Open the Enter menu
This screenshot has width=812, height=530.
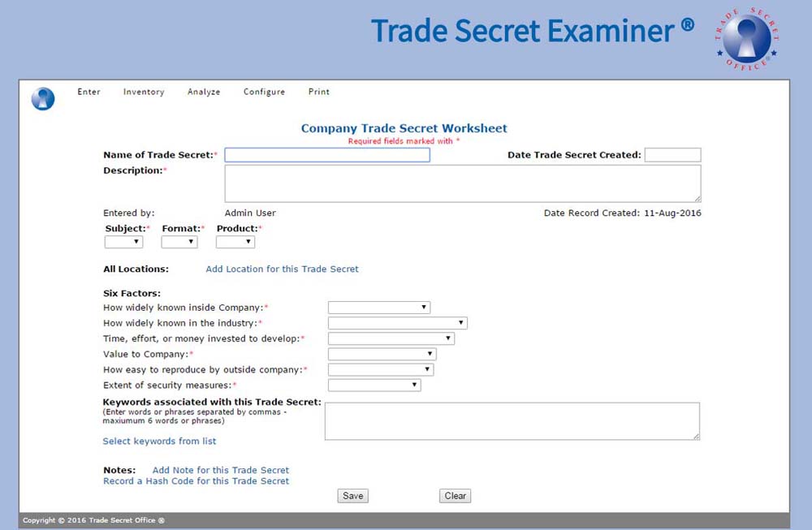coord(89,92)
